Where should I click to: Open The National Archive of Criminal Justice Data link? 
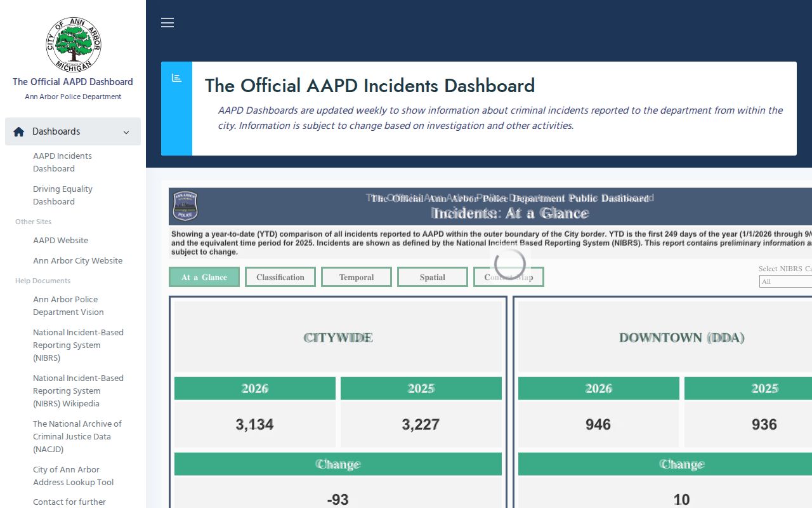[x=77, y=436]
